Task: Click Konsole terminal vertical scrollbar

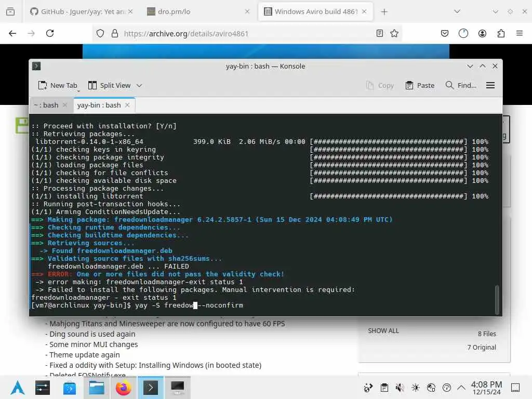Action: pyautogui.click(x=497, y=300)
